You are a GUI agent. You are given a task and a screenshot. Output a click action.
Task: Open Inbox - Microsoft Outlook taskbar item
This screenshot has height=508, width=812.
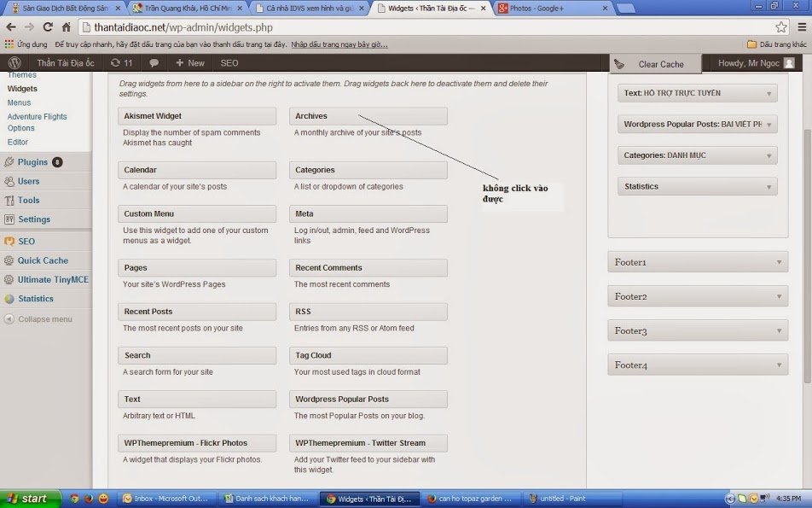click(166, 499)
